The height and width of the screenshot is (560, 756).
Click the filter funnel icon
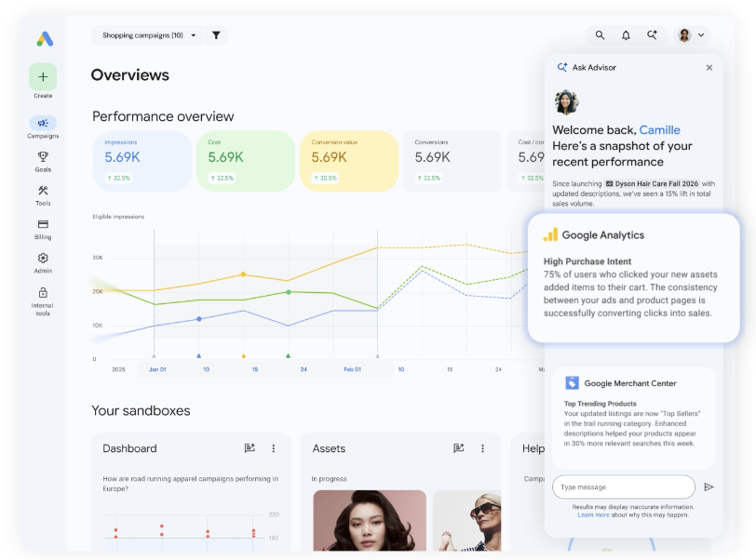coord(216,35)
